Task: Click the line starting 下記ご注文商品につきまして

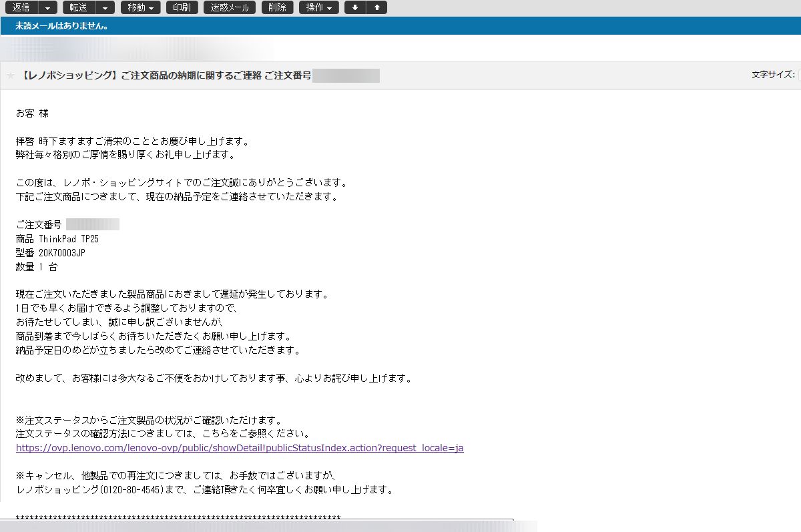Action: 177,197
